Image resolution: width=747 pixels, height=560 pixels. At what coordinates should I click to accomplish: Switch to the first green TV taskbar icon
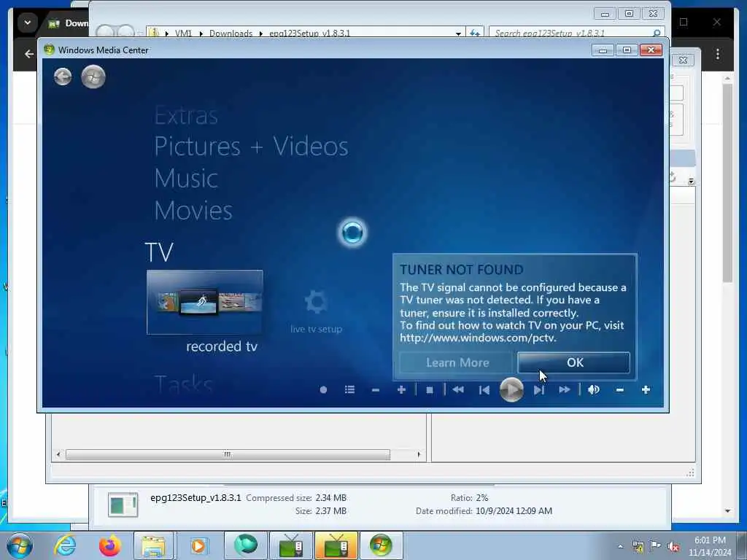click(291, 545)
